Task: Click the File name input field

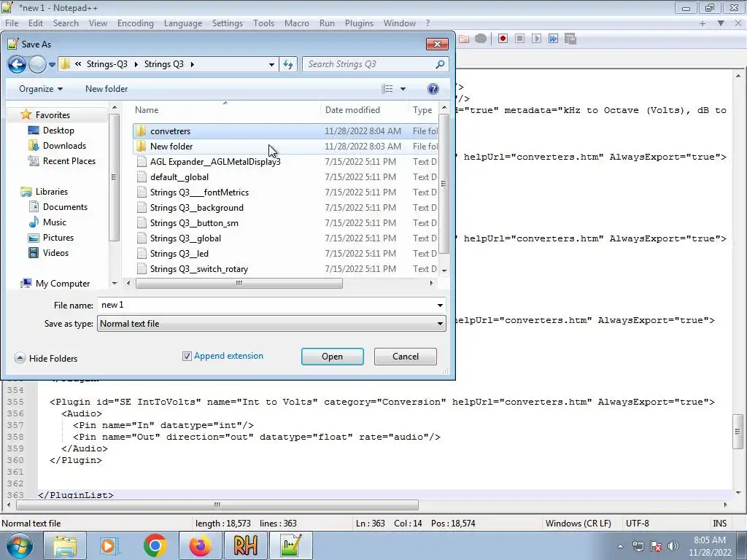Action: pos(266,306)
